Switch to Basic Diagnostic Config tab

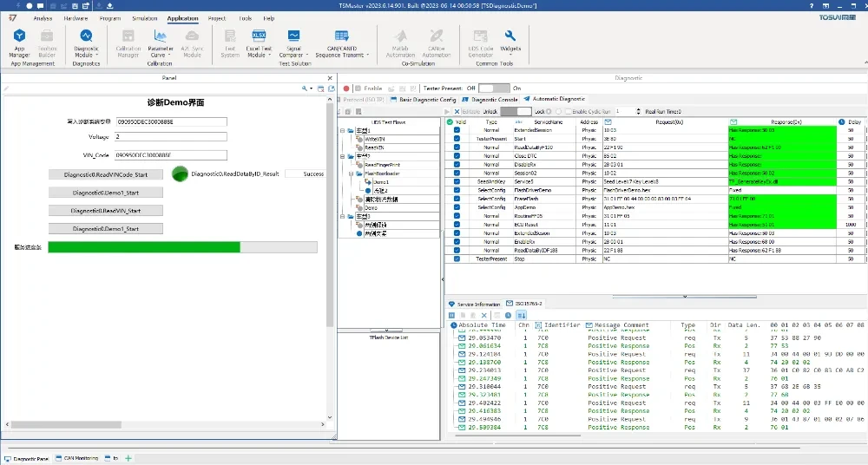coord(423,100)
